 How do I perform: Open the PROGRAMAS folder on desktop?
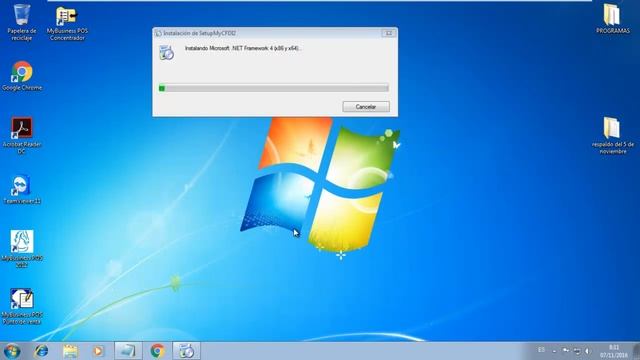pos(612,19)
